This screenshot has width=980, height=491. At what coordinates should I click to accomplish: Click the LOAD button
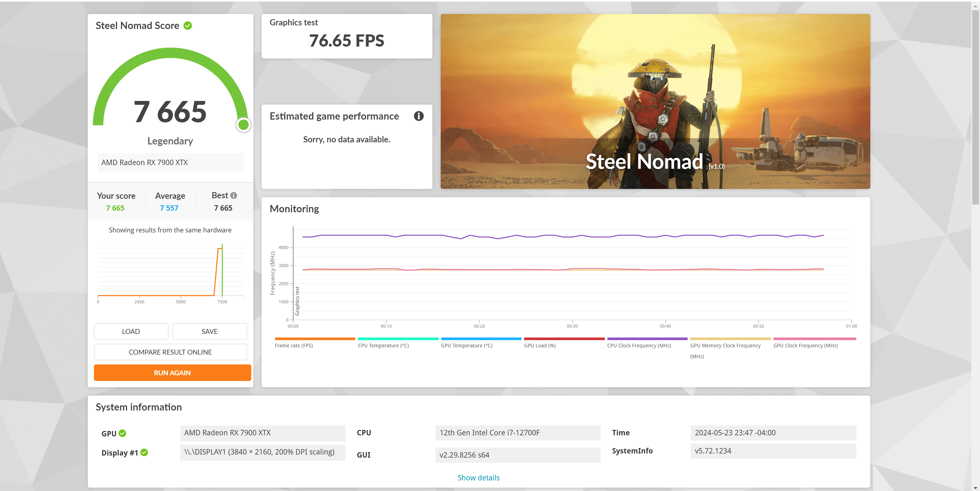click(131, 331)
